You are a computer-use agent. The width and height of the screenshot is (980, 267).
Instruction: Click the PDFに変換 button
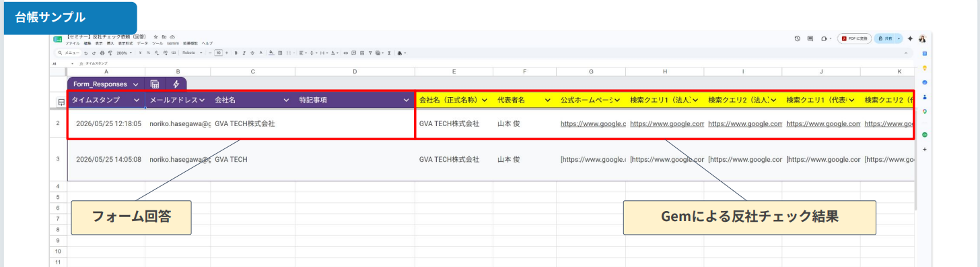pyautogui.click(x=855, y=38)
